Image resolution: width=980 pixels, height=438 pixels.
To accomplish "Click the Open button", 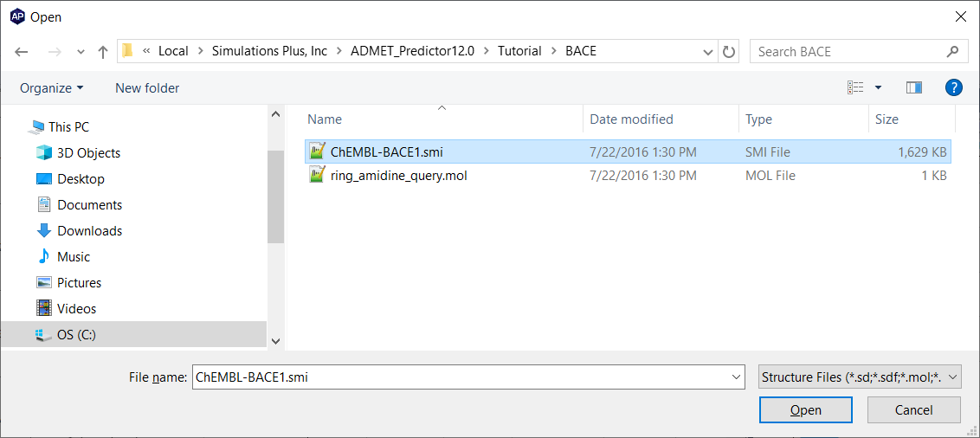I will point(806,410).
